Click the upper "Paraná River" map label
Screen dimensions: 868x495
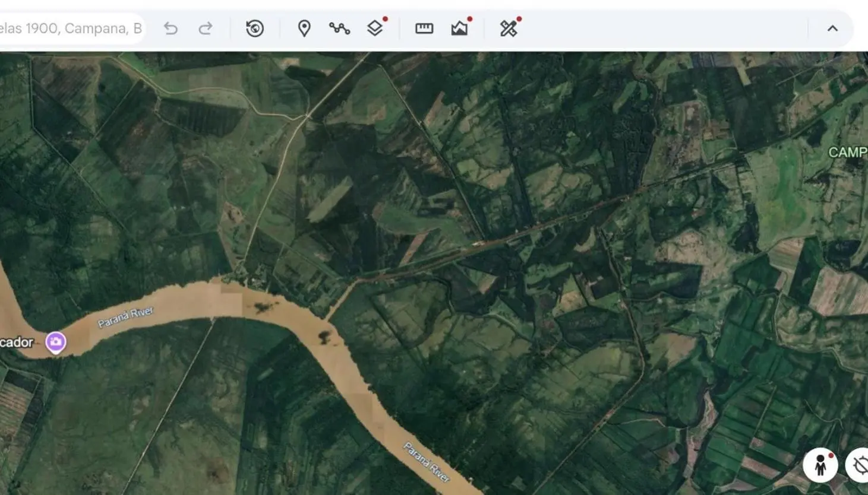click(126, 317)
